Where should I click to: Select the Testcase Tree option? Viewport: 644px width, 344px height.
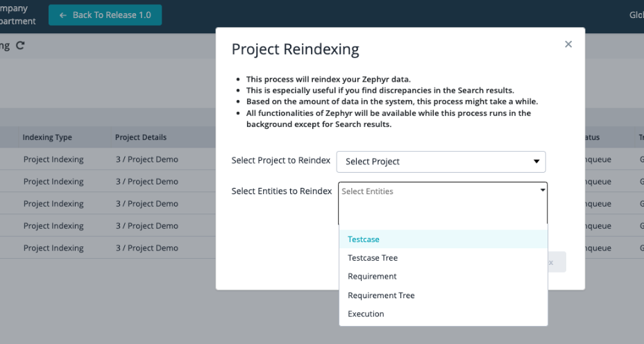[373, 258]
